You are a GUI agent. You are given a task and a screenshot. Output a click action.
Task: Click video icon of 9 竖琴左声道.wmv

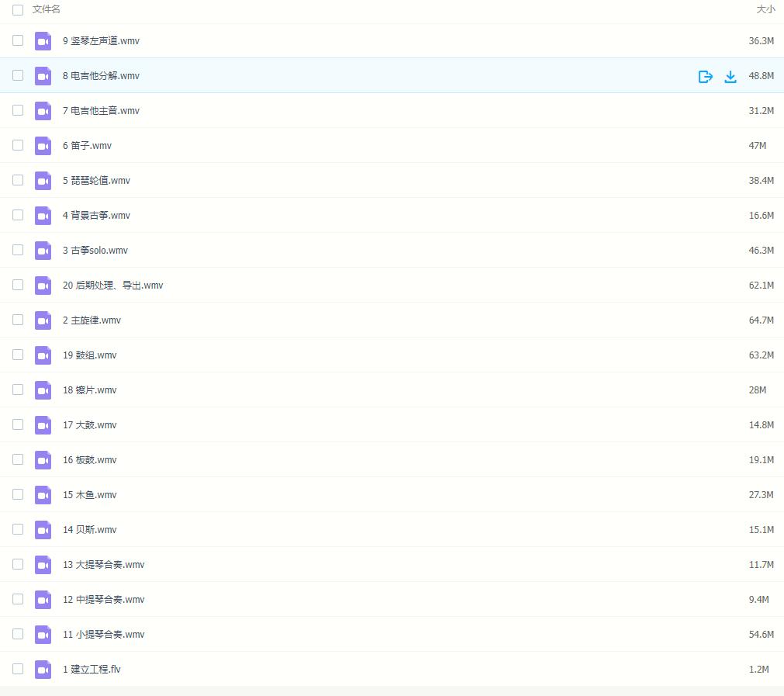tap(43, 41)
